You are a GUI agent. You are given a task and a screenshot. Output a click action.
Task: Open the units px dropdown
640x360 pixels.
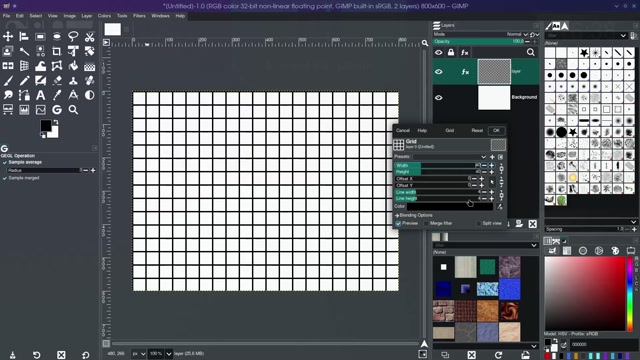click(139, 354)
